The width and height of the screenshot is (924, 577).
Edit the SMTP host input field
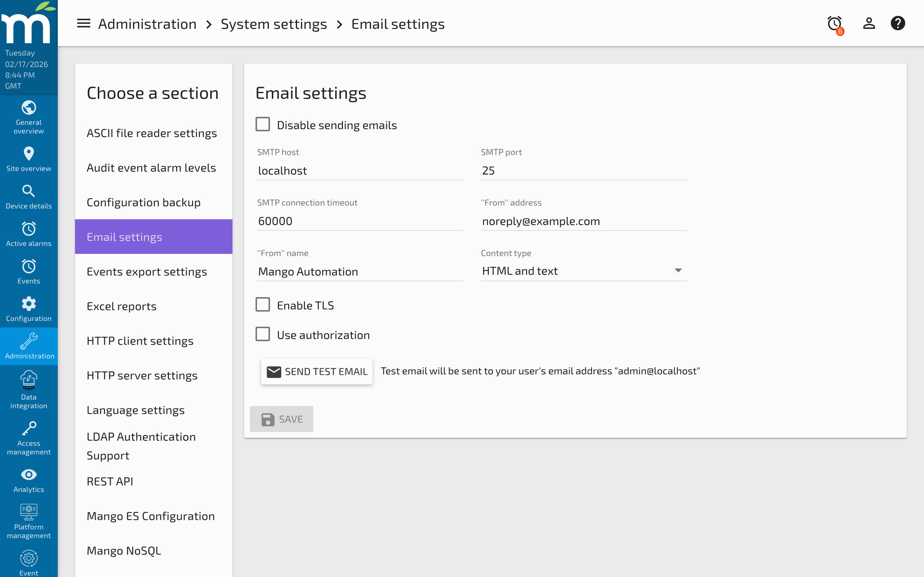[359, 170]
